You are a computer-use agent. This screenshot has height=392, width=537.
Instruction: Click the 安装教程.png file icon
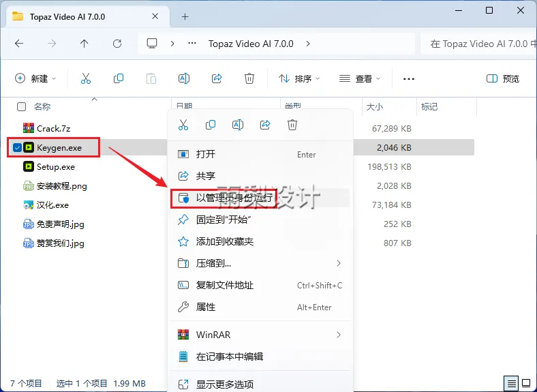(x=29, y=185)
